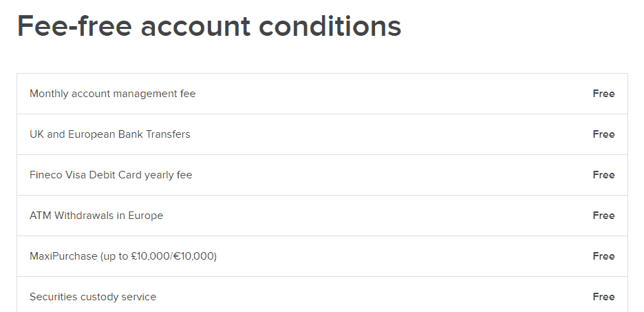This screenshot has height=312, width=644.
Task: Click the word 'Fee-free' in the page title
Action: pyautogui.click(x=75, y=26)
